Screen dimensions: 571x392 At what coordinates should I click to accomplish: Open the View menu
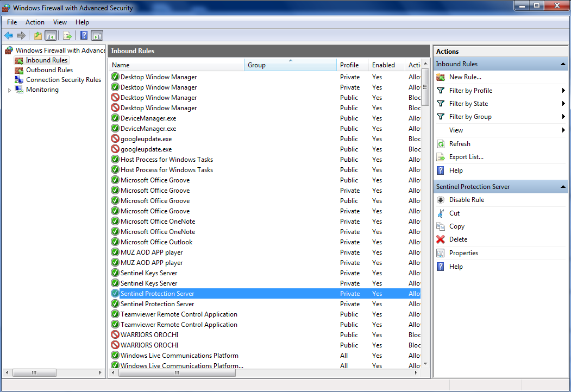(60, 22)
